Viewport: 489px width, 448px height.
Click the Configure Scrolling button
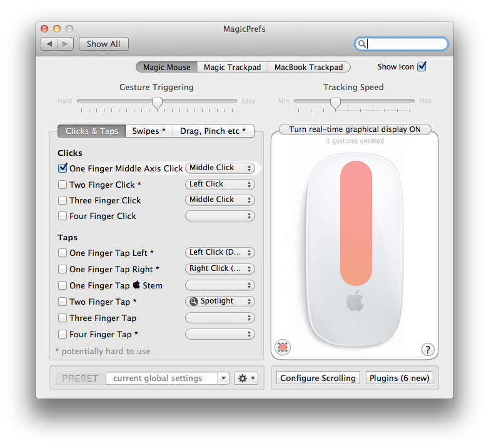click(x=318, y=378)
